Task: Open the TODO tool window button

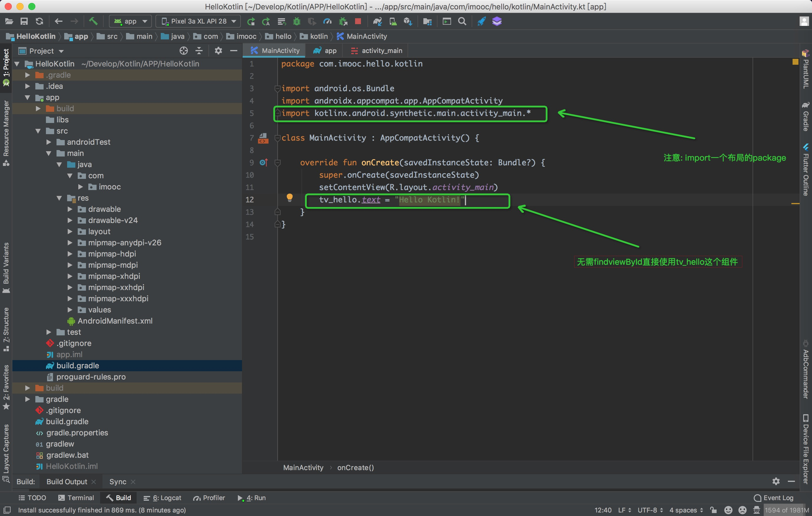Action: [x=32, y=498]
